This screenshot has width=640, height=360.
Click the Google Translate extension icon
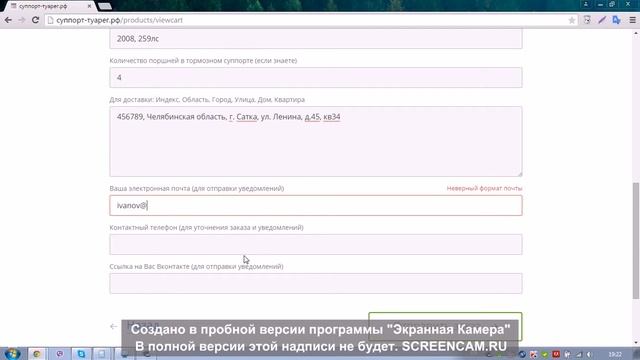point(616,20)
